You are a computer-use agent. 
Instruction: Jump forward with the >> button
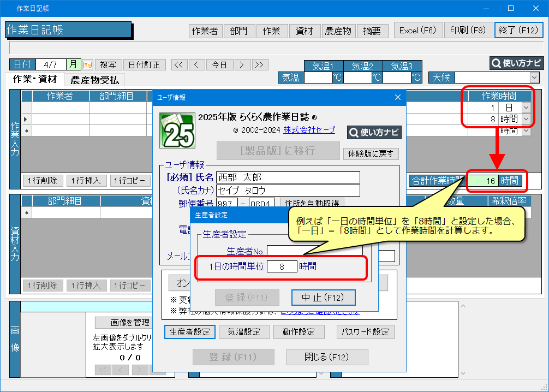[260, 64]
